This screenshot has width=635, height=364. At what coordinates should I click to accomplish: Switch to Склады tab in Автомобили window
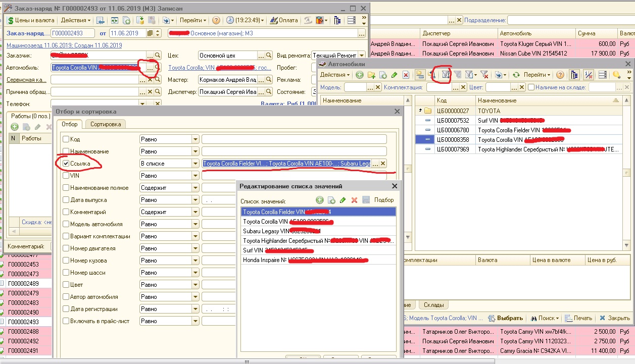point(433,305)
